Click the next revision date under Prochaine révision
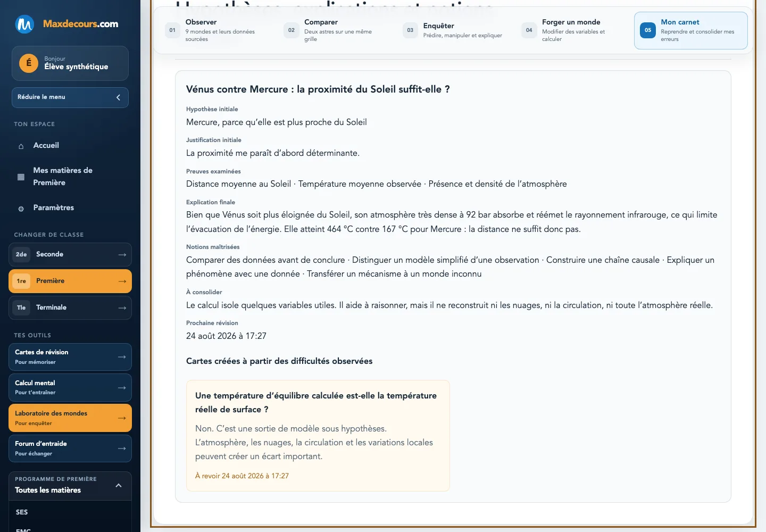This screenshot has width=766, height=532. pos(226,336)
